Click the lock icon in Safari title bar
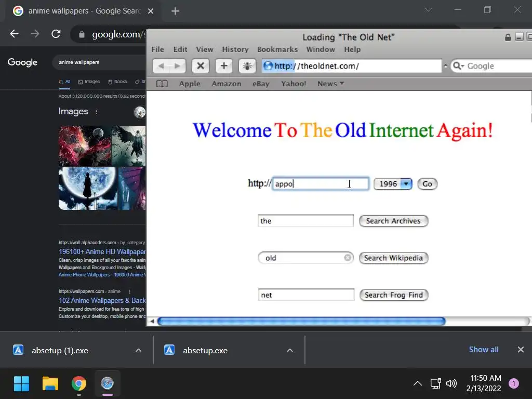 click(508, 37)
